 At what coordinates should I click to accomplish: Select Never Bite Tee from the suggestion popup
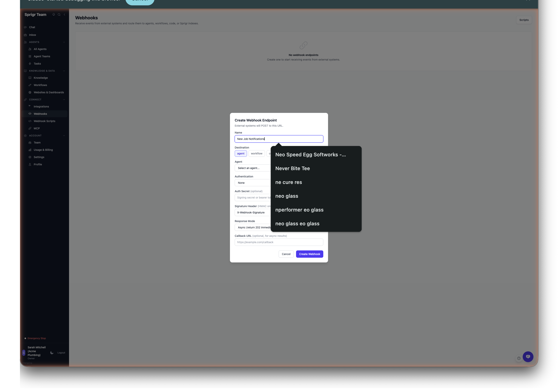coord(293,168)
